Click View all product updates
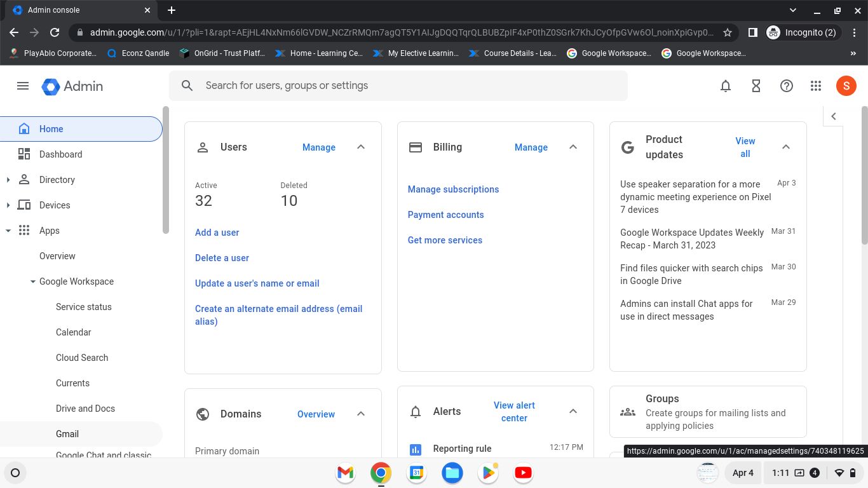The width and height of the screenshot is (868, 488). click(x=745, y=147)
